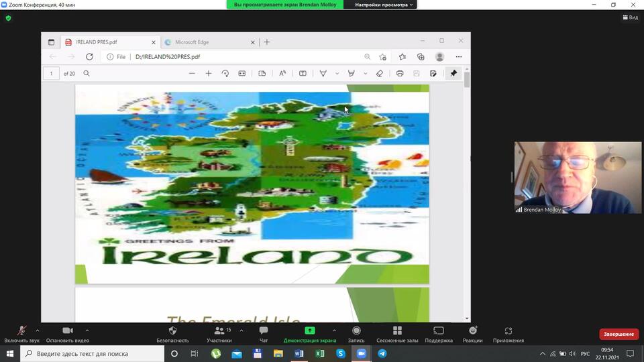Viewport: 644px width, 362px height.
Task: Open Настройки просмотра view options dropdown
Action: (x=384, y=5)
